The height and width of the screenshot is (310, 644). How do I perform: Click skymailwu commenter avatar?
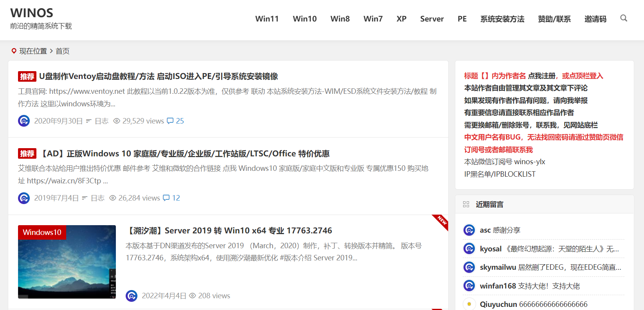[x=469, y=267]
